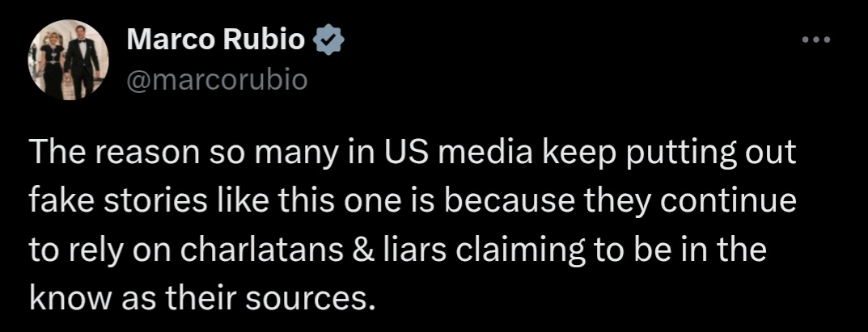Open Marco Rubio's profile picture

click(x=69, y=60)
